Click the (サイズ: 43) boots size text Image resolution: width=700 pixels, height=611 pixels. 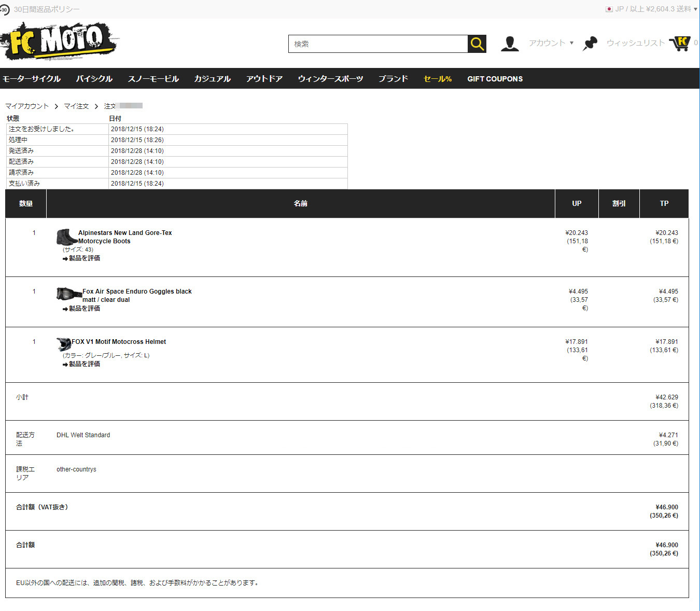(x=78, y=250)
